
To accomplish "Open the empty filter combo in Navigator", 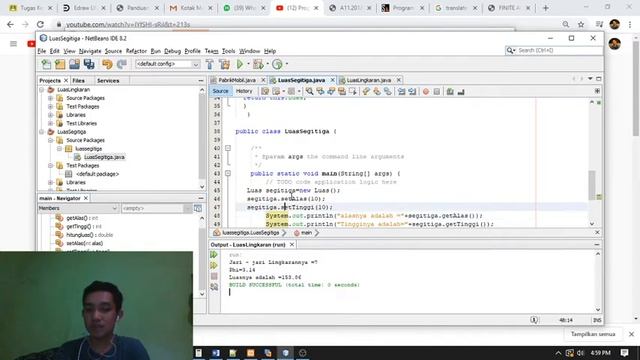I will click(156, 208).
